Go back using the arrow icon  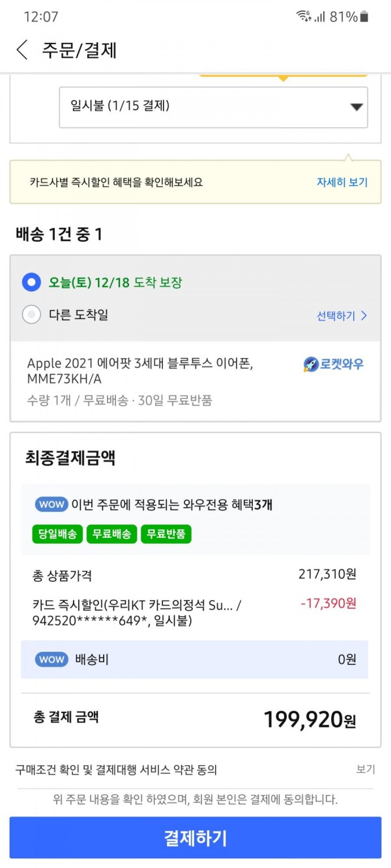pyautogui.click(x=22, y=50)
